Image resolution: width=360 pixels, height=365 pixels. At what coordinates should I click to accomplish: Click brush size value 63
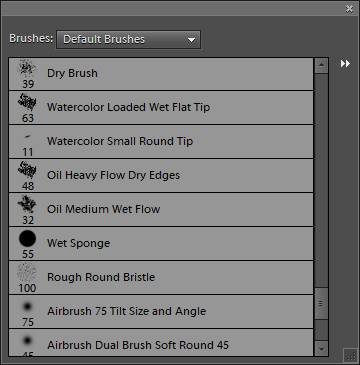tap(28, 119)
